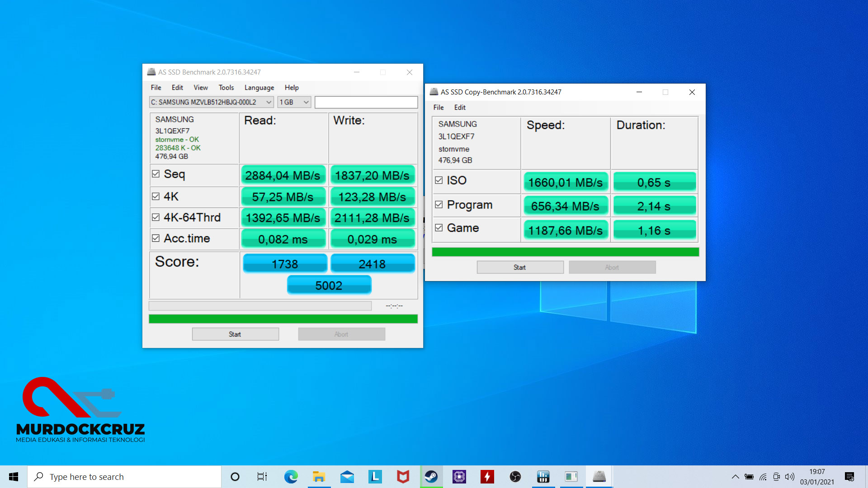Click the Task View icon
The height and width of the screenshot is (488, 868).
tap(262, 477)
